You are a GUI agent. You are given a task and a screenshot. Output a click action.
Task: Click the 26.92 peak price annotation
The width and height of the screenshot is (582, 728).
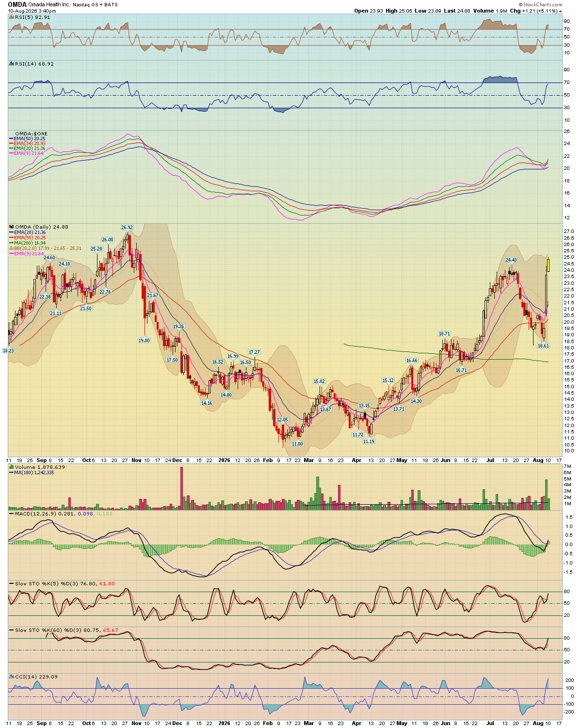click(x=127, y=227)
